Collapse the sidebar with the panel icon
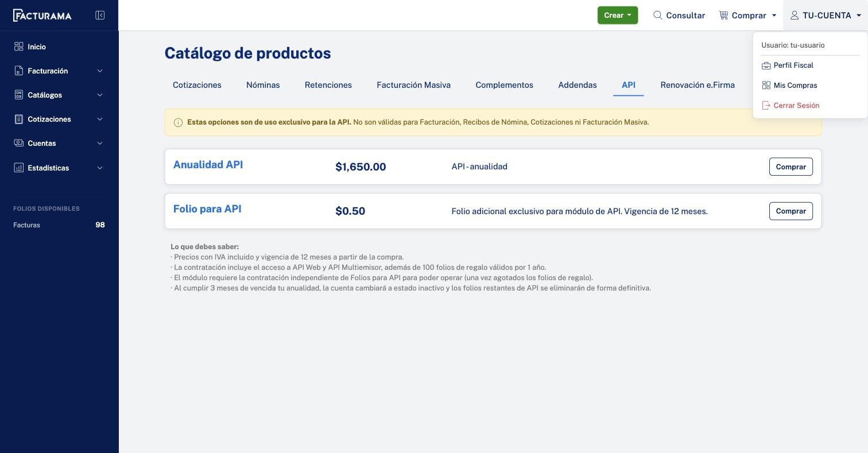The width and height of the screenshot is (868, 453). pyautogui.click(x=100, y=16)
